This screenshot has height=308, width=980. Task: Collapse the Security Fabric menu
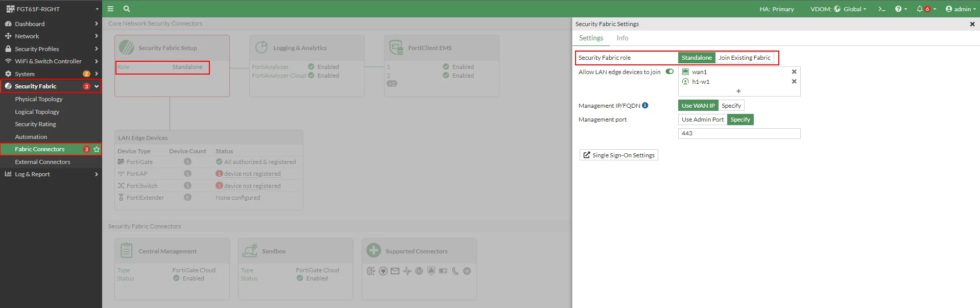pos(51,86)
